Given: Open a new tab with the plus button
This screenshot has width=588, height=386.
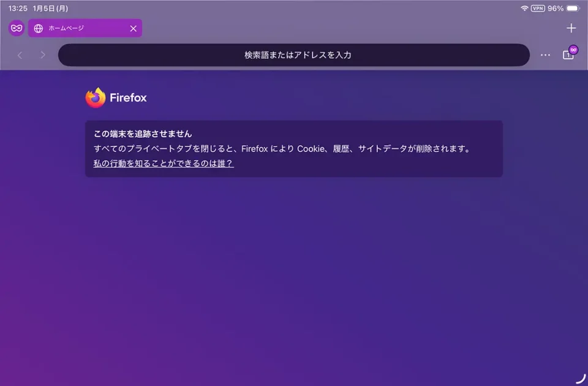Looking at the screenshot, I should (571, 28).
